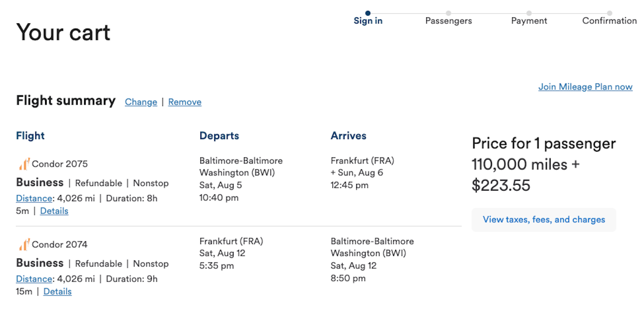This screenshot has width=644, height=313.
Task: Click the Your cart page heading
Action: point(63,32)
